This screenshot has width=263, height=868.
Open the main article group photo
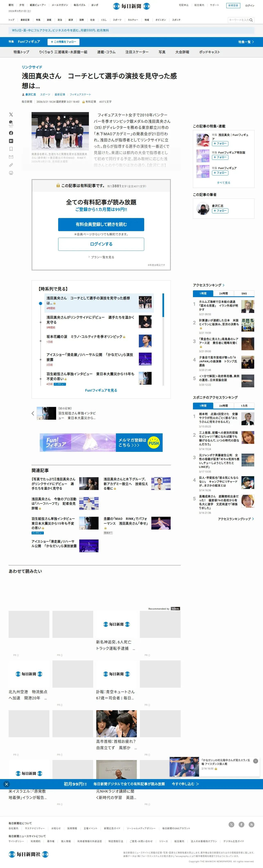coord(60,131)
